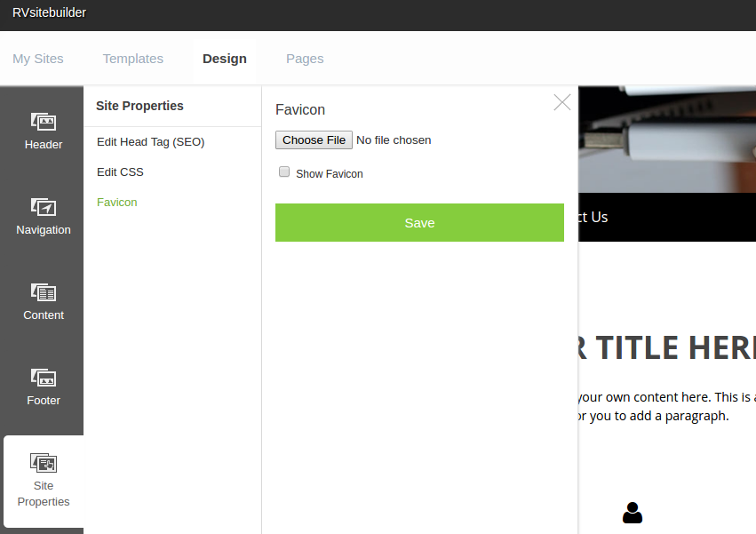Select the Content sidebar icon
This screenshot has height=534, width=756.
(43, 302)
